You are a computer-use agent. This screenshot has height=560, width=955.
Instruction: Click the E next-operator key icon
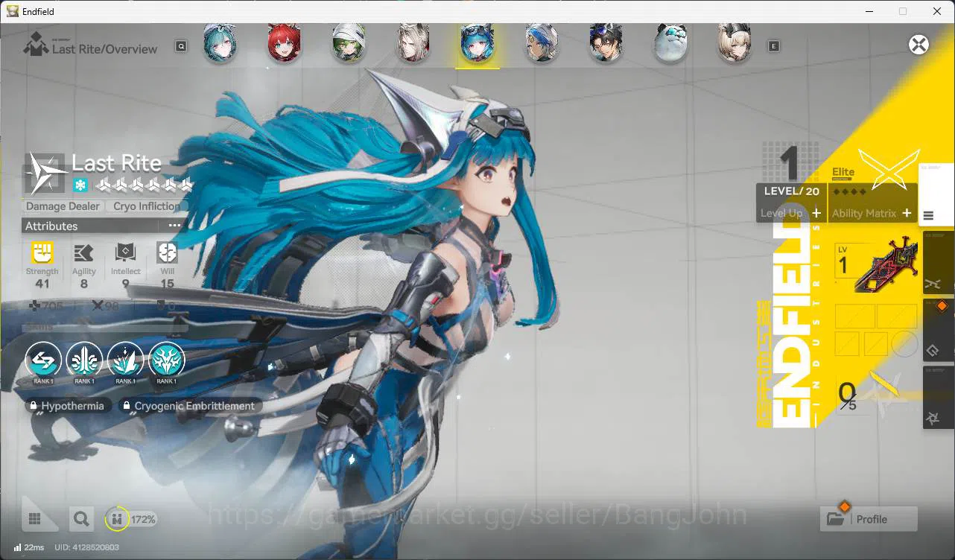(x=774, y=46)
